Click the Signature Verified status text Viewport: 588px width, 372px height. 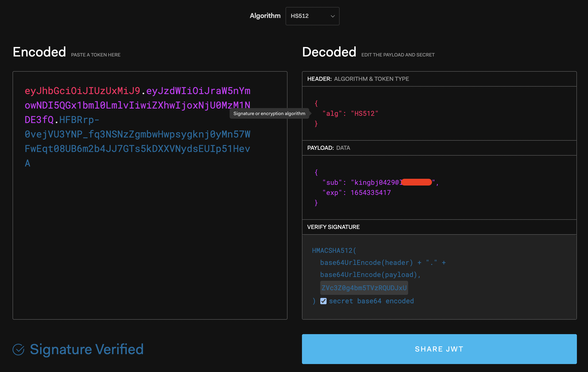pyautogui.click(x=87, y=349)
